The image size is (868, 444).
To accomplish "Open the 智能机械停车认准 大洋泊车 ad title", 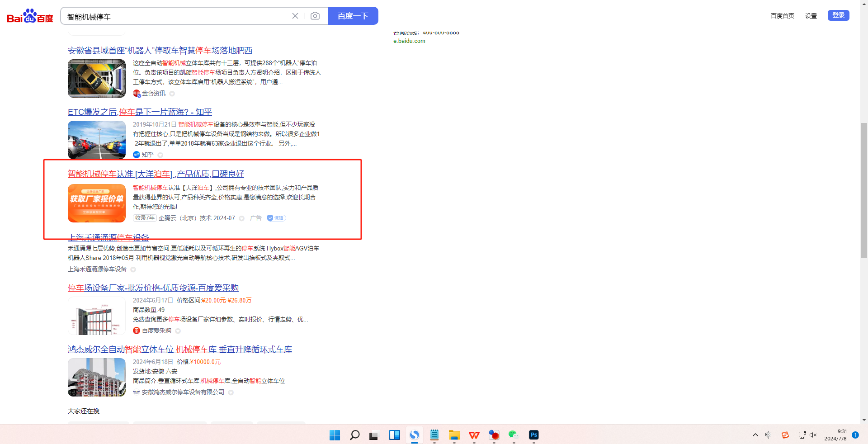I will 156,174.
